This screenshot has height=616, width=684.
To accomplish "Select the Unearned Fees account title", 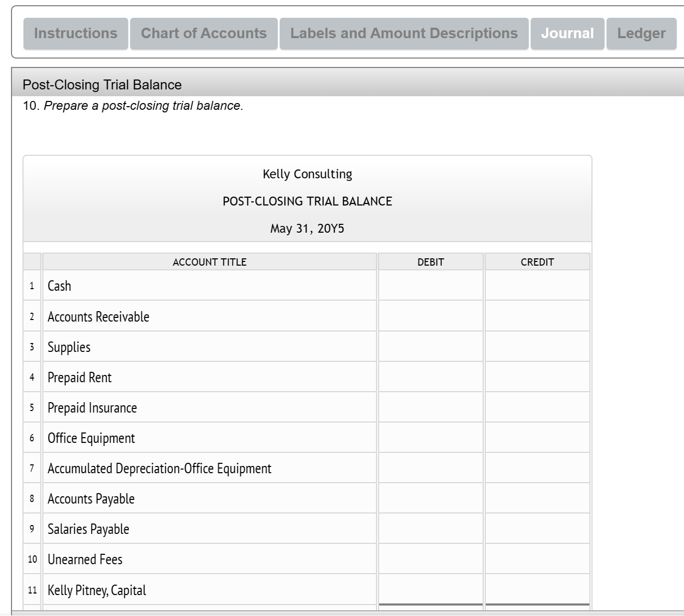I will tap(209, 559).
